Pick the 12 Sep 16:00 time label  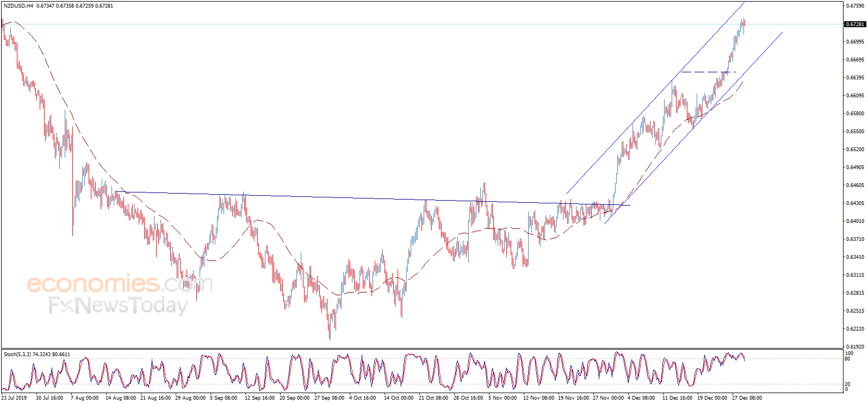(x=259, y=398)
